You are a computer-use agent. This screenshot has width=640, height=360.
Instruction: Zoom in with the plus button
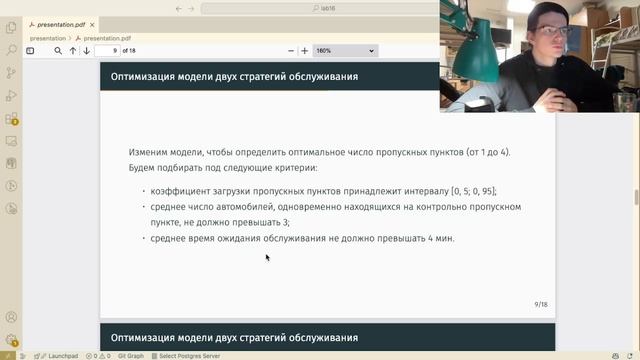pos(304,51)
